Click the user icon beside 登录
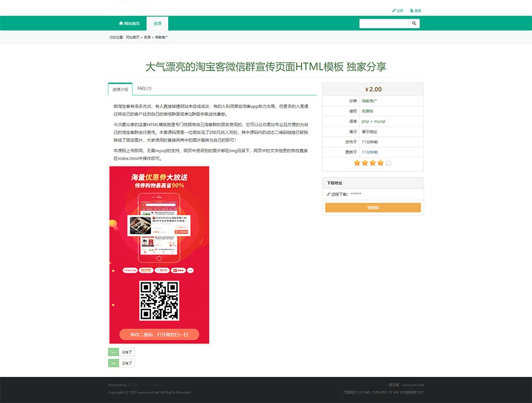Image resolution: width=532 pixels, height=403 pixels. tap(412, 11)
